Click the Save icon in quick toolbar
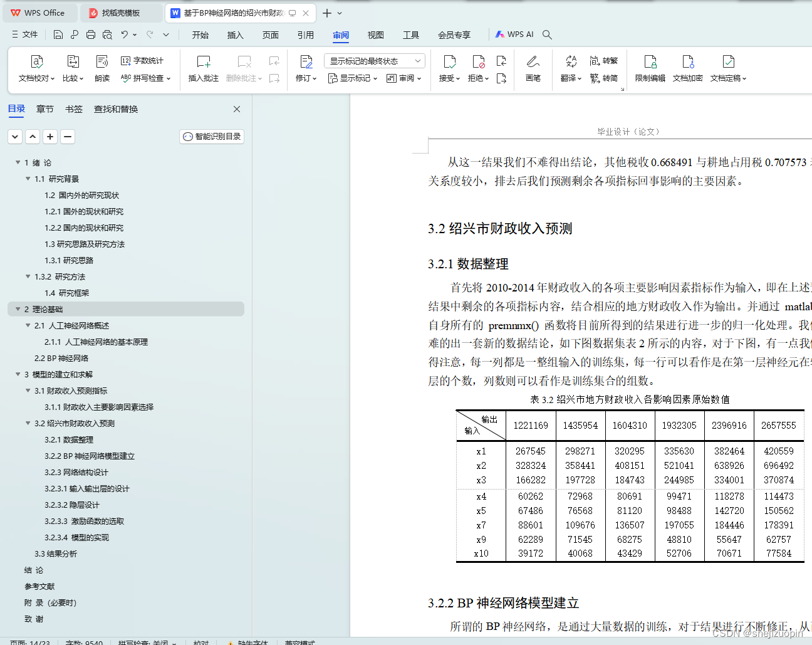812x645 pixels. click(58, 34)
